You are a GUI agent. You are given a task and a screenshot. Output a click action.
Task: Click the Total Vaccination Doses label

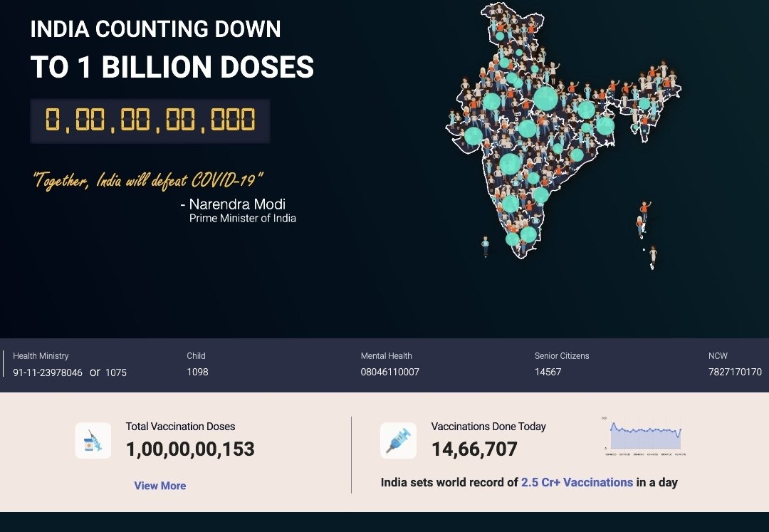pyautogui.click(x=180, y=427)
